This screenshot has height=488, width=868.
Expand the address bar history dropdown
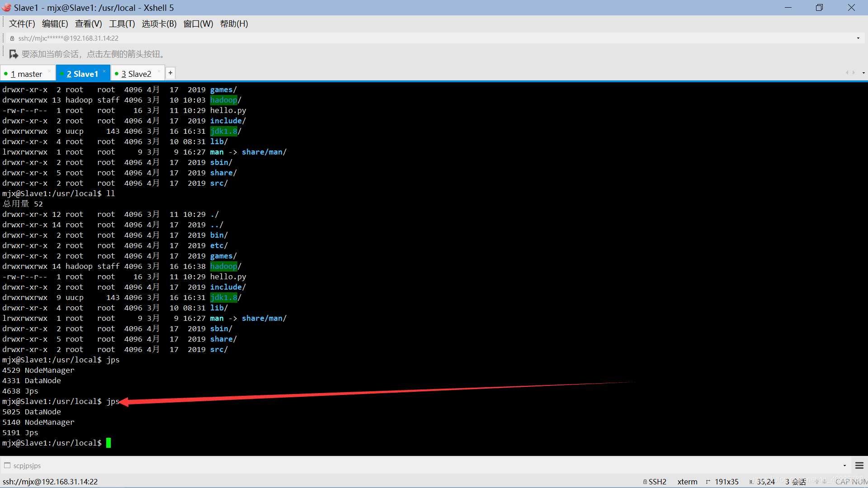[858, 38]
